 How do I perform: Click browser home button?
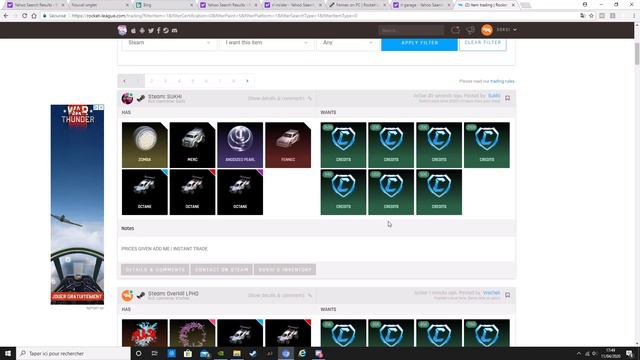point(34,16)
